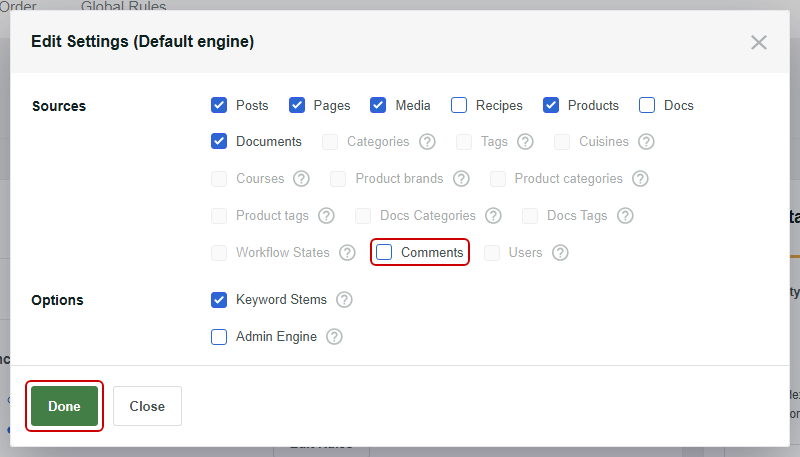Click the disabled Users checkbox
The image size is (800, 457).
[492, 252]
